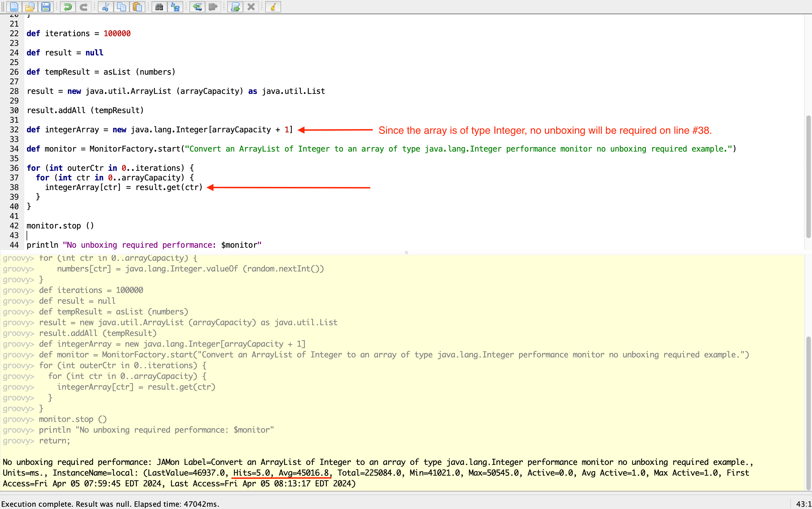Image resolution: width=812 pixels, height=509 pixels.
Task: Click the grey Redo arrow icon
Action: tap(83, 7)
